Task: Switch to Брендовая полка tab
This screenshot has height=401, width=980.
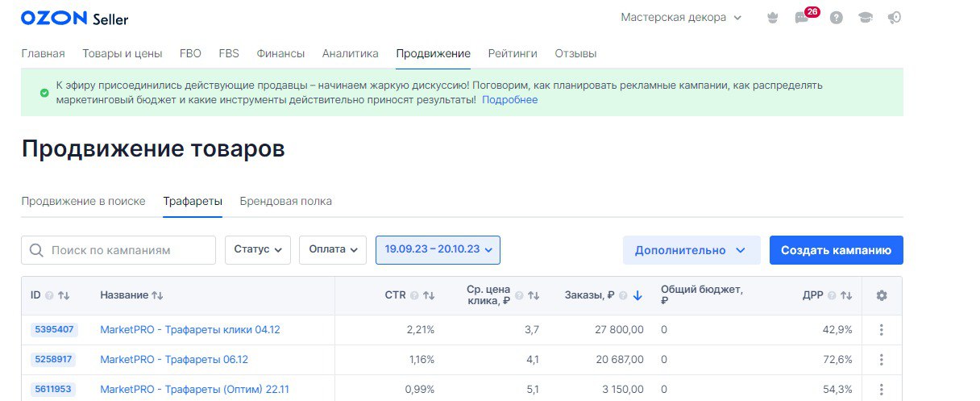Action: 285,202
